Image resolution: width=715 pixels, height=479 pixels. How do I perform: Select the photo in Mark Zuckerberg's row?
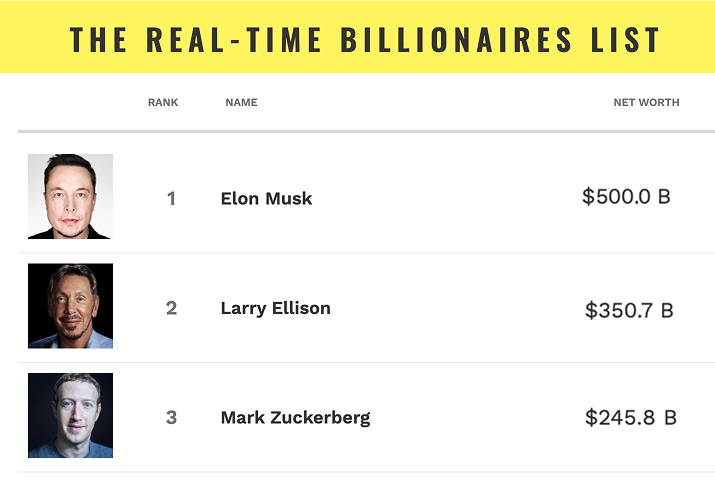tap(70, 415)
